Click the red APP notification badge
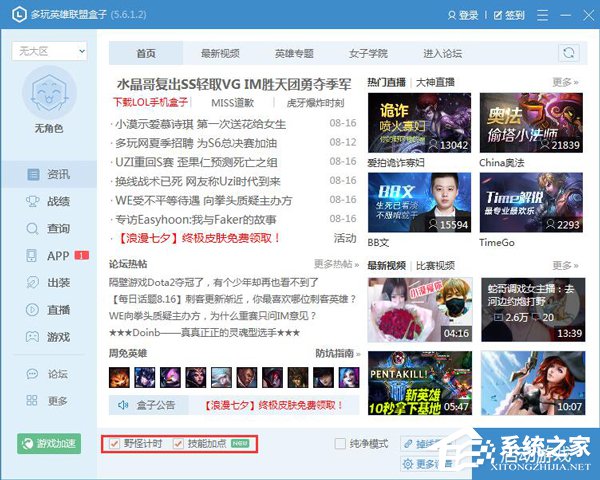The width and height of the screenshot is (600, 480). click(82, 255)
